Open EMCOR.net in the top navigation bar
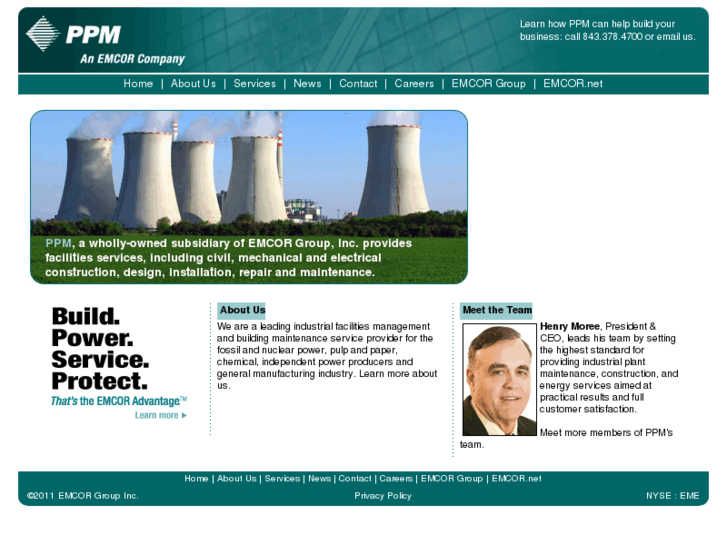727x545 pixels. point(573,83)
